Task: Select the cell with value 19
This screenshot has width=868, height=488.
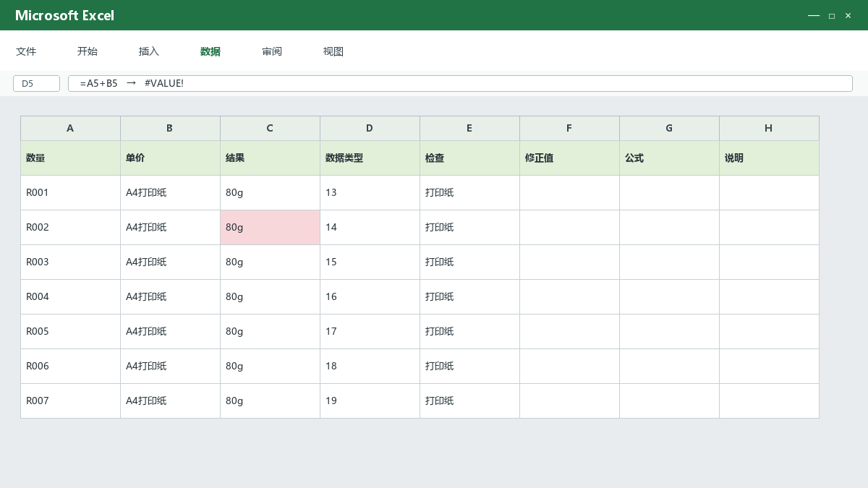Action: tap(370, 401)
